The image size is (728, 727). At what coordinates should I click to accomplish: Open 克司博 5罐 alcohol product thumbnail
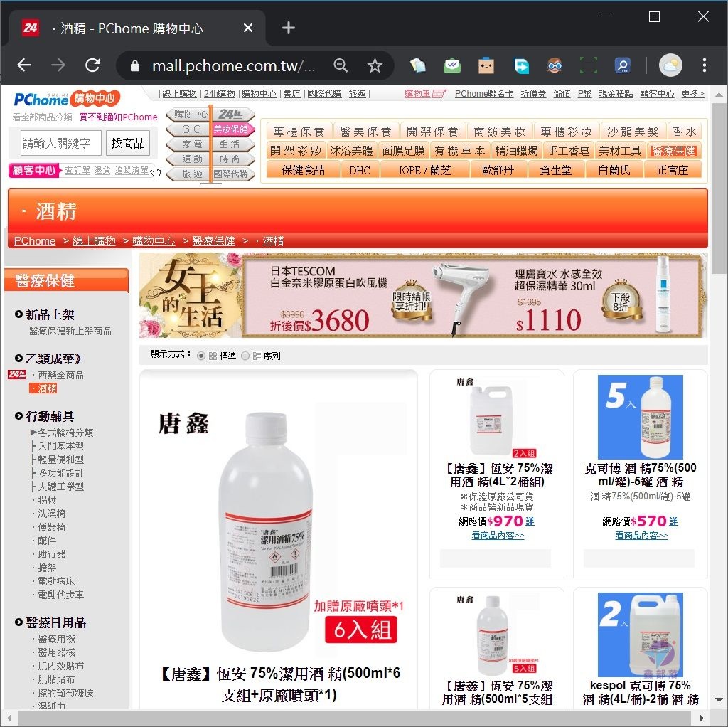point(641,417)
